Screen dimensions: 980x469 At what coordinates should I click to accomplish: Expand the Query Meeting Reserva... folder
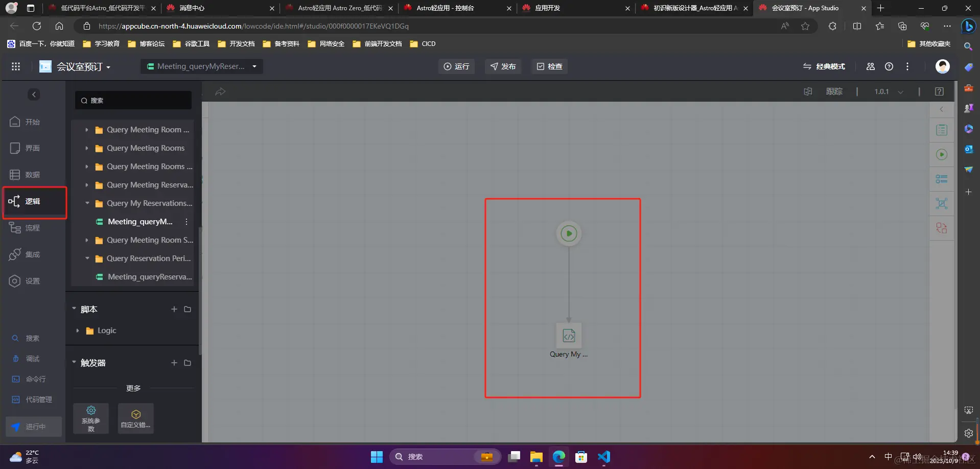pyautogui.click(x=87, y=185)
